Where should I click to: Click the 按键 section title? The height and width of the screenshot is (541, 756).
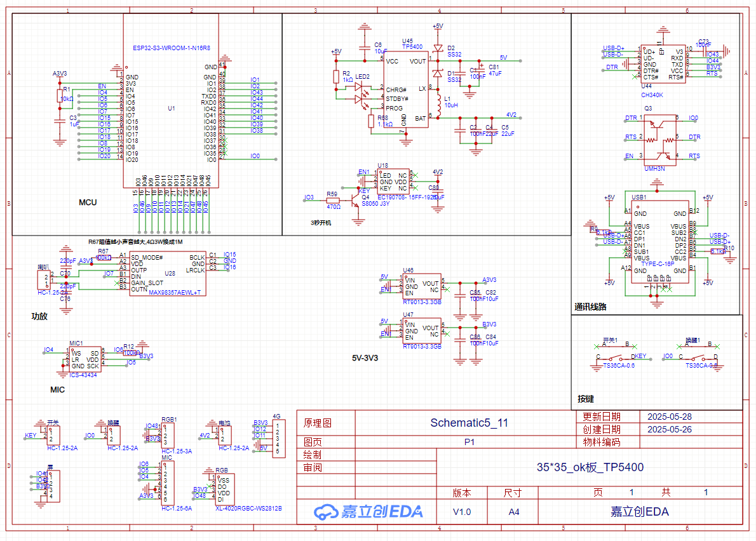(x=585, y=399)
